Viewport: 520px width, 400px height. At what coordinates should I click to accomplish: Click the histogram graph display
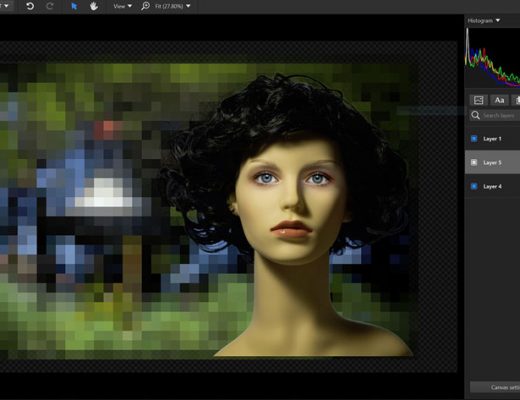click(x=493, y=57)
